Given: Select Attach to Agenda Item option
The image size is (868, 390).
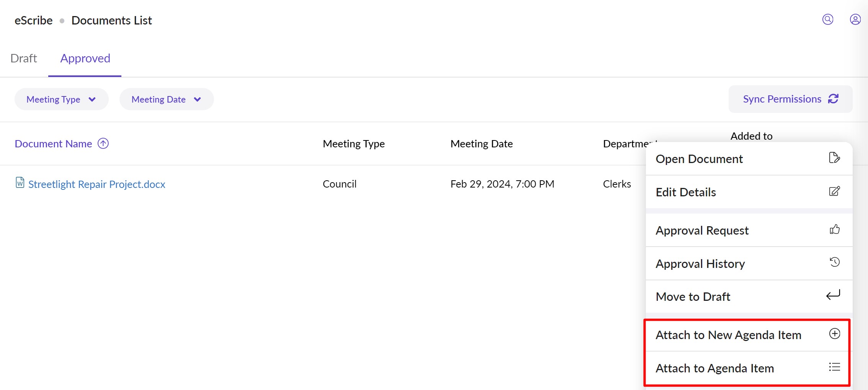Looking at the screenshot, I should click(x=714, y=368).
